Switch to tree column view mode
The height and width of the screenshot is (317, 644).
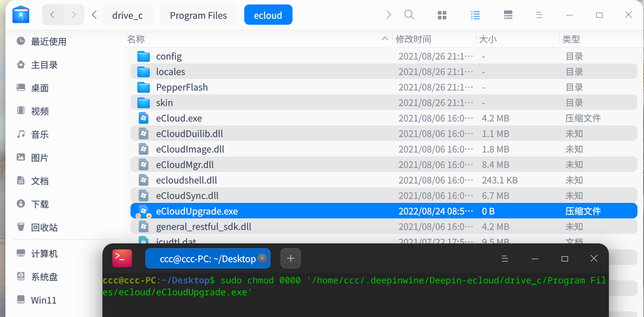[508, 15]
